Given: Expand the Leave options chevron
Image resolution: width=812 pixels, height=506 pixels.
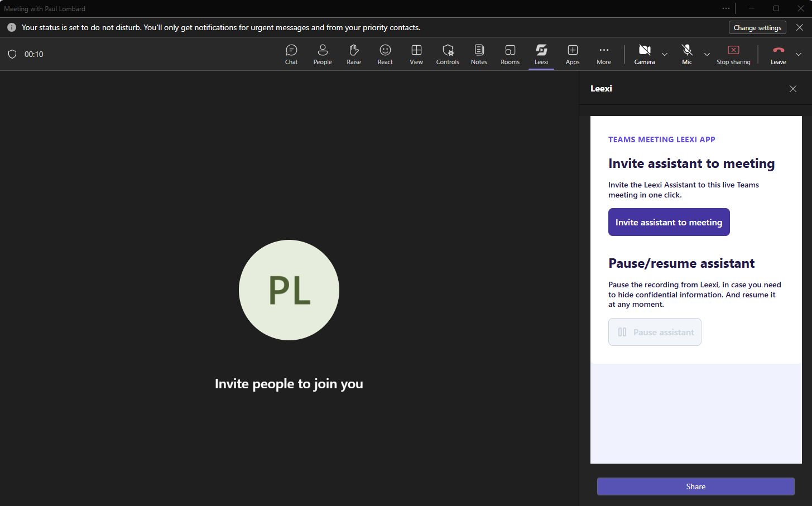Looking at the screenshot, I should [799, 54].
